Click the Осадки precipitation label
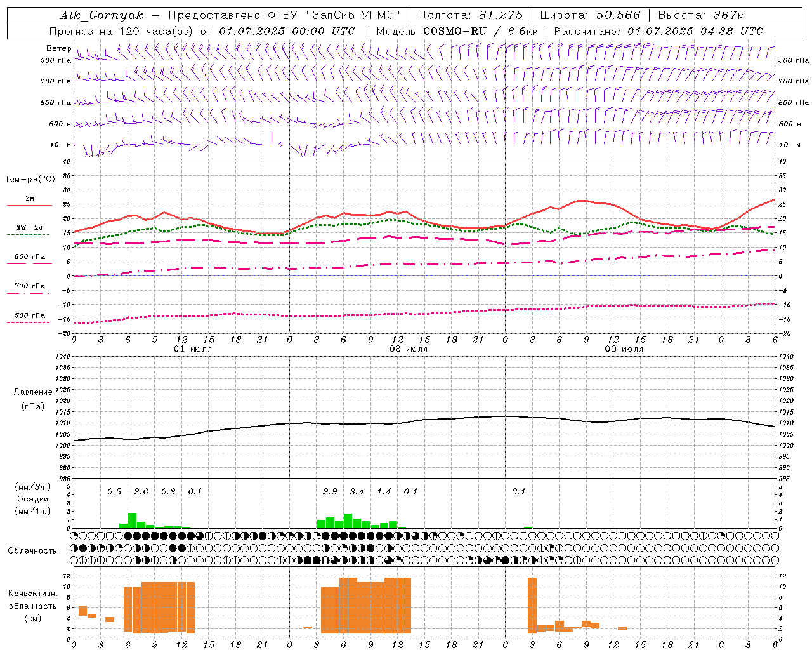812x650 pixels. pos(32,499)
